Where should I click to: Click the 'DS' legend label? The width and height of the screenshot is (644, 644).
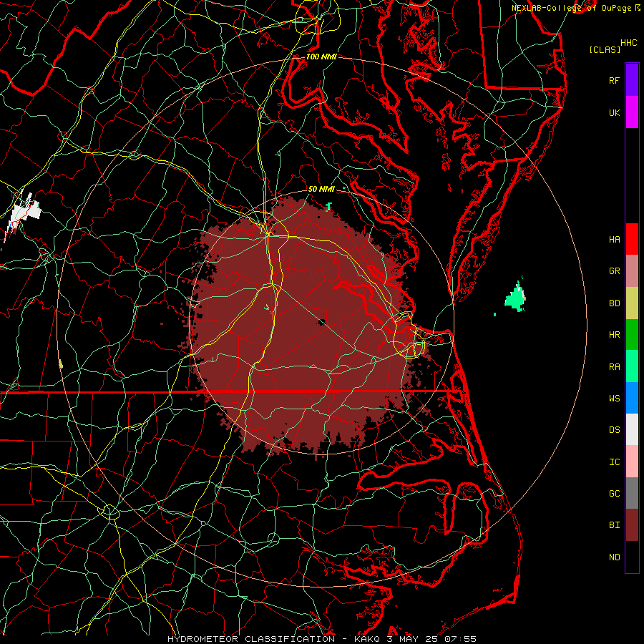click(x=614, y=430)
